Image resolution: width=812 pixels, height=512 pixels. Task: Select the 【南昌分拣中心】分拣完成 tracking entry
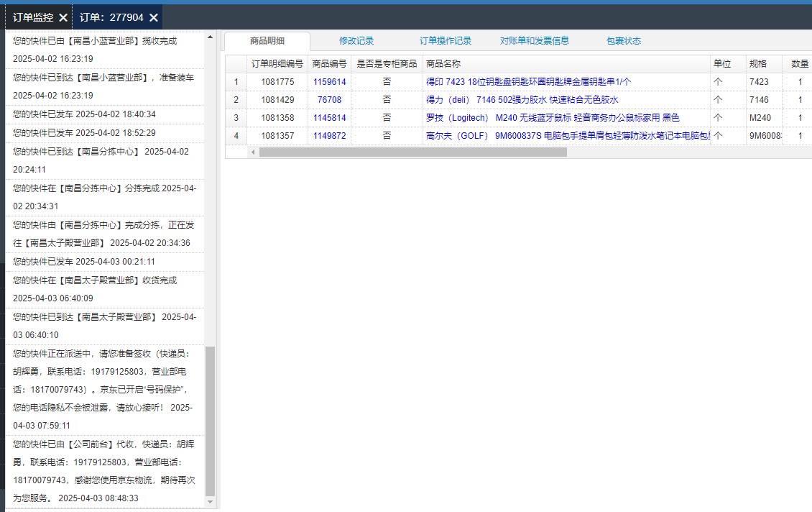click(x=105, y=198)
